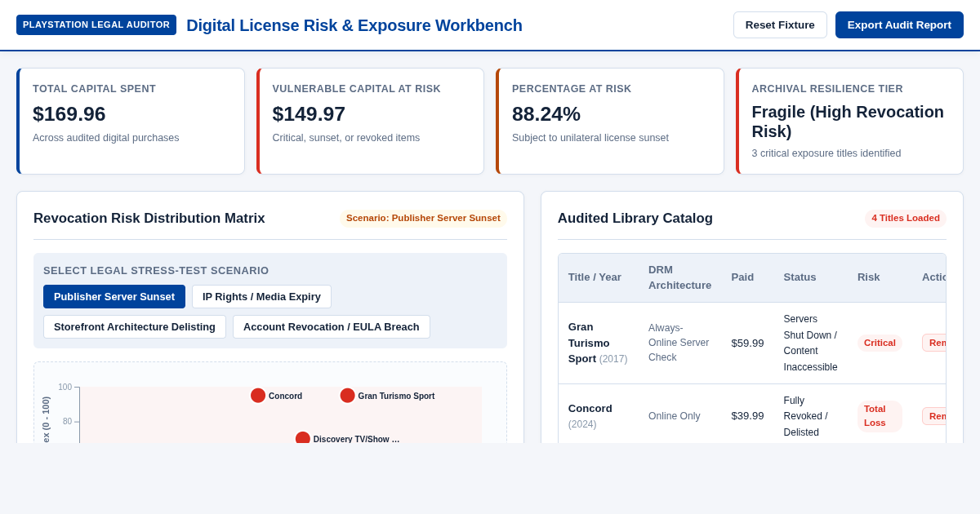
Task: Click the 3 critical exposure titles identified note
Action: point(826,153)
